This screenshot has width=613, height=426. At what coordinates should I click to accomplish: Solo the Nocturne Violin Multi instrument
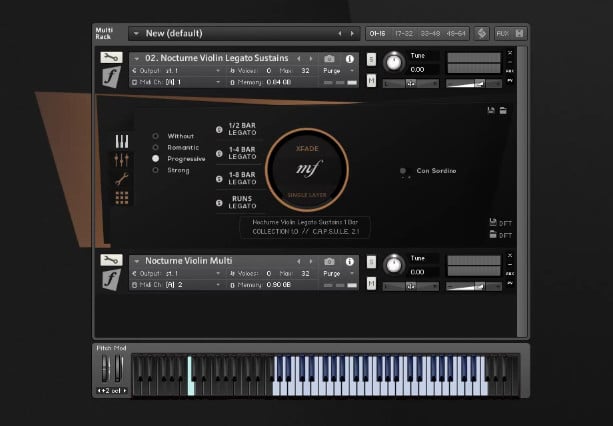[371, 262]
